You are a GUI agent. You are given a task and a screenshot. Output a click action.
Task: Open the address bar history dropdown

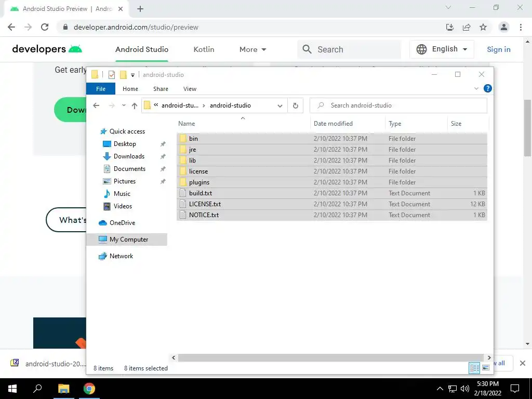(280, 105)
